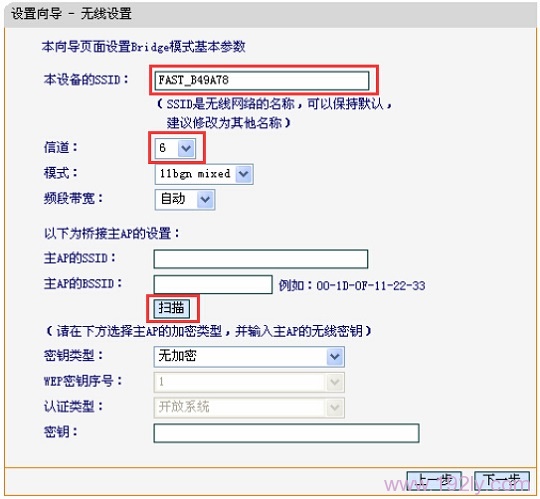
Task: Click the 下一步 next step button
Action: coord(502,481)
